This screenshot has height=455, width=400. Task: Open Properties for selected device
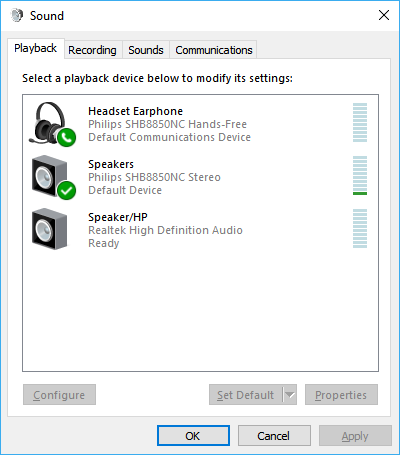tap(341, 395)
